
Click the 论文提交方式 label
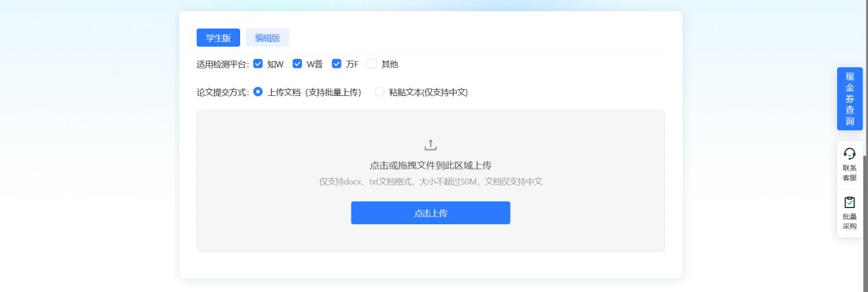[x=223, y=93]
